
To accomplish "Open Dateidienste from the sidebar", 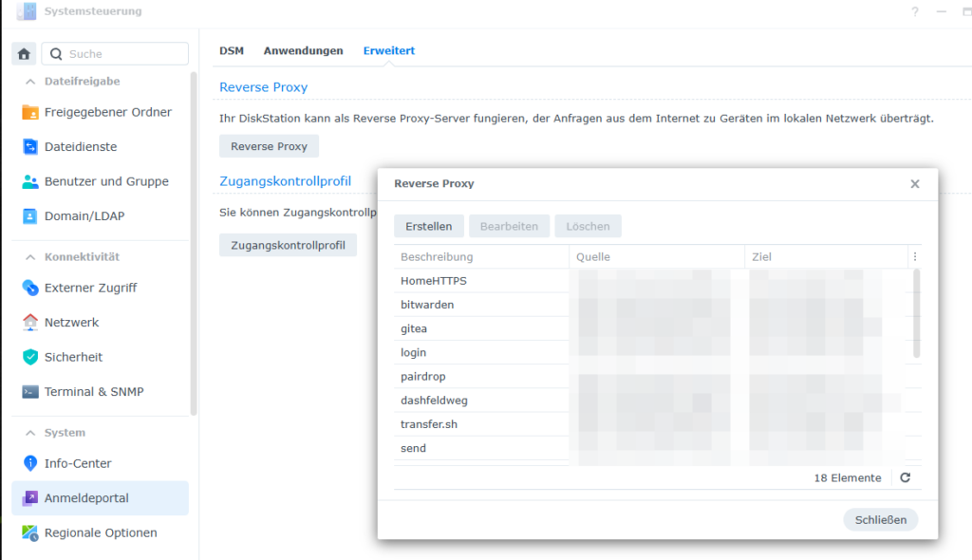I will [81, 147].
